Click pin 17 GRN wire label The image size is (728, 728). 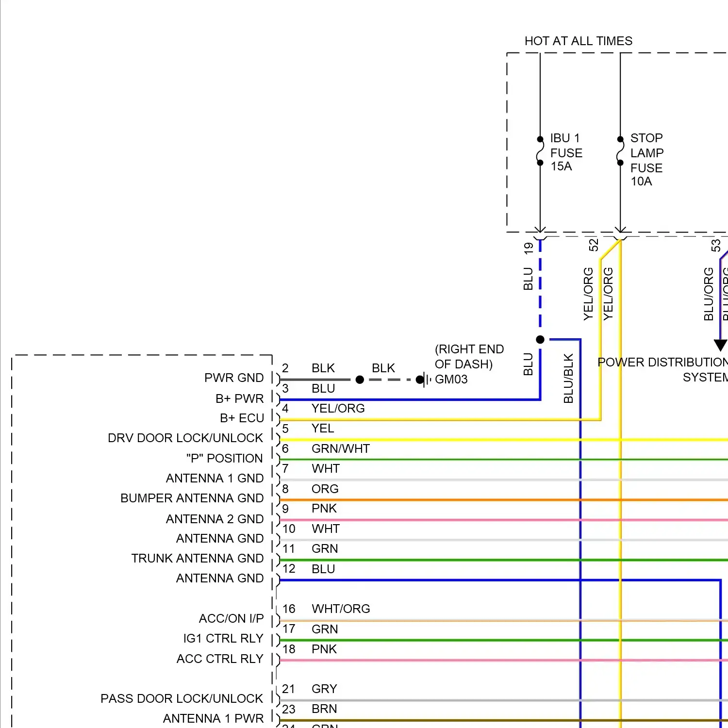[325, 629]
